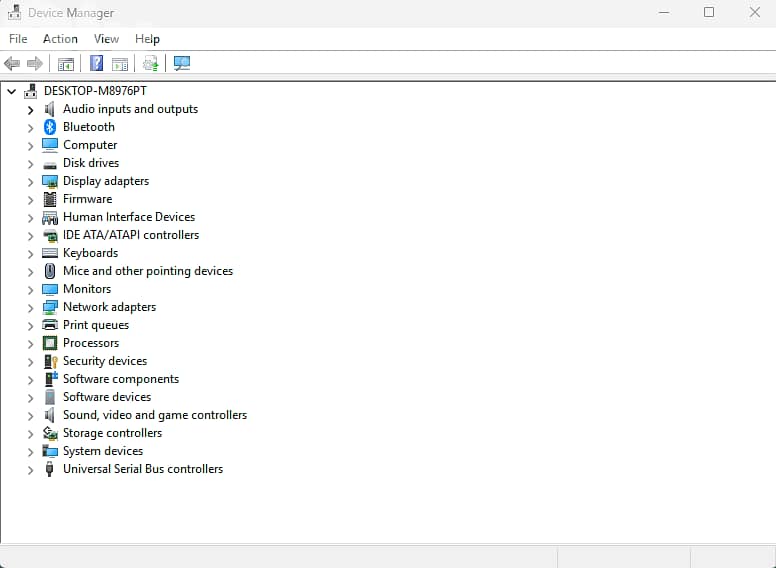Image resolution: width=776 pixels, height=568 pixels.
Task: Expand Sound, video and game controllers
Action: [31, 416]
